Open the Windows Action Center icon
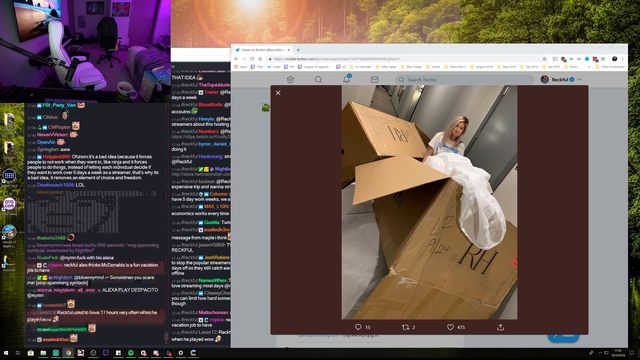Screen dimensions: 640x360 631,353
